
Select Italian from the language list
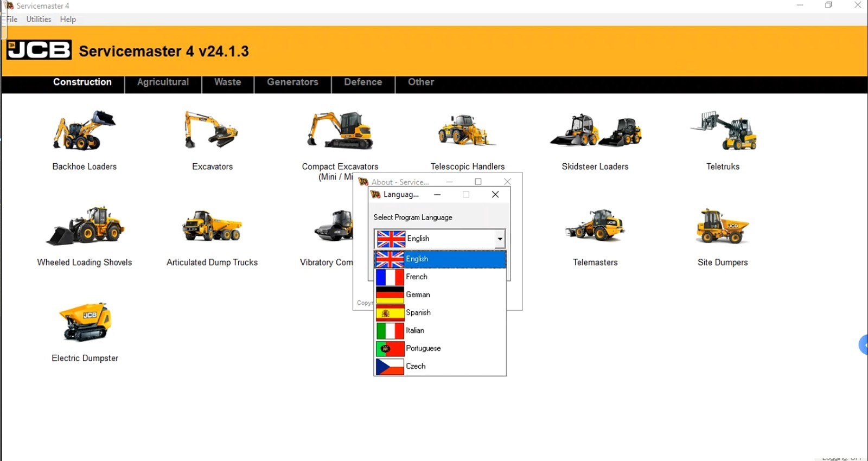[440, 331]
